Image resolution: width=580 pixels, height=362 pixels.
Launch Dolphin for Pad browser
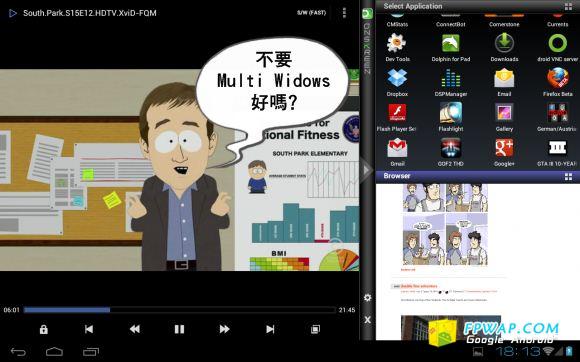pyautogui.click(x=451, y=47)
